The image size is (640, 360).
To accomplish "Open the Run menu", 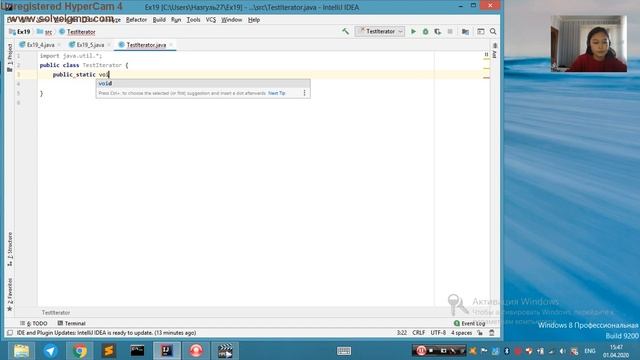I will coord(176,20).
